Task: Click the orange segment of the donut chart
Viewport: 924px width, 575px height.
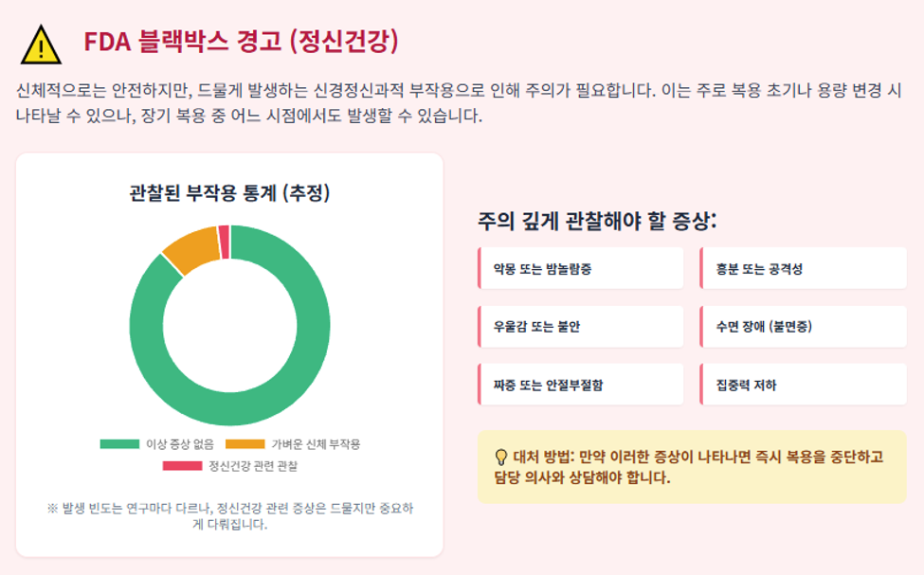Action: click(191, 251)
